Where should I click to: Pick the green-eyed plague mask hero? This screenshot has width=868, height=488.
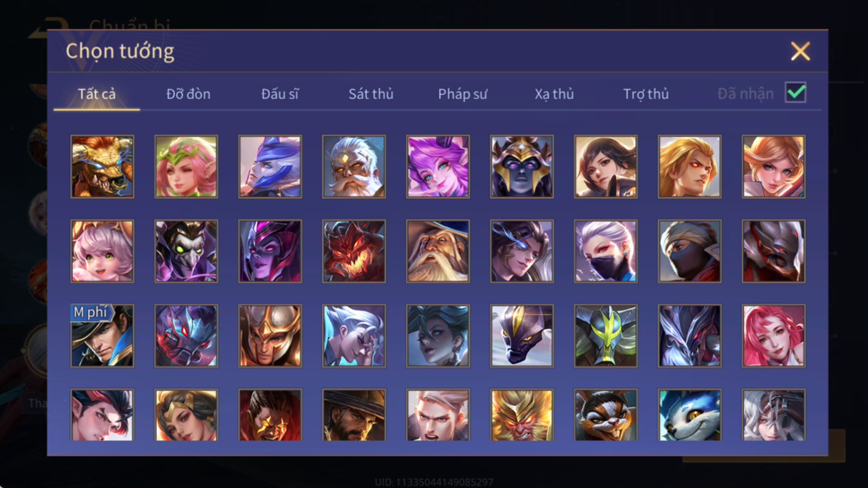(186, 251)
